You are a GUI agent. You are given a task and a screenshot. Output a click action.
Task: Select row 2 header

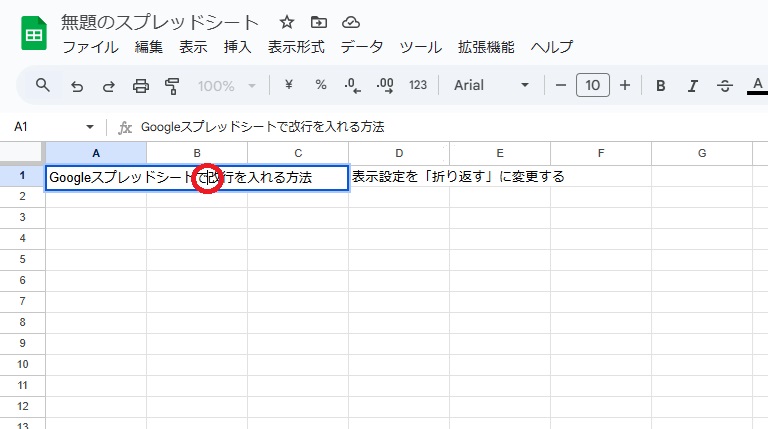tap(22, 196)
